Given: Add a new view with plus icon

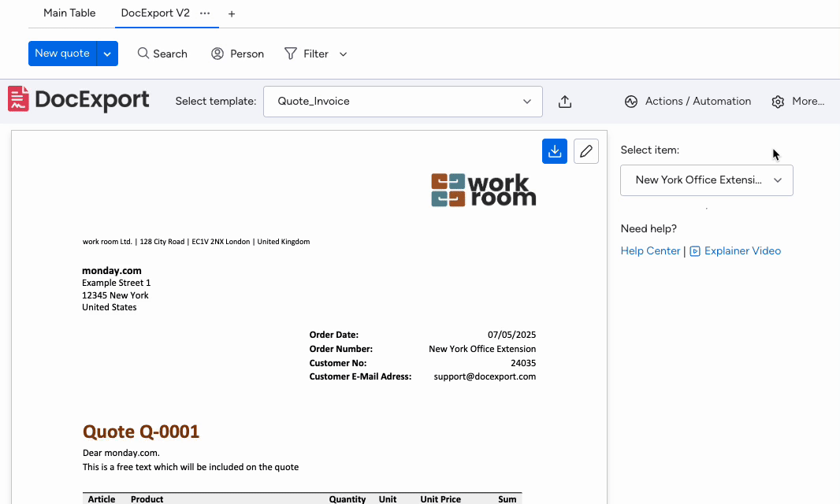Looking at the screenshot, I should coord(232,14).
